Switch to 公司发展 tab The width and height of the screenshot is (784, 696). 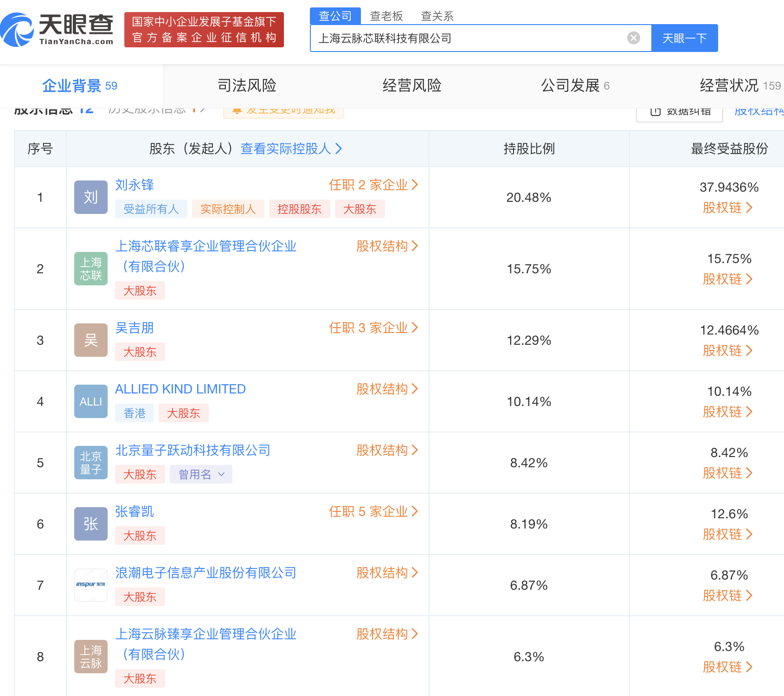[575, 85]
